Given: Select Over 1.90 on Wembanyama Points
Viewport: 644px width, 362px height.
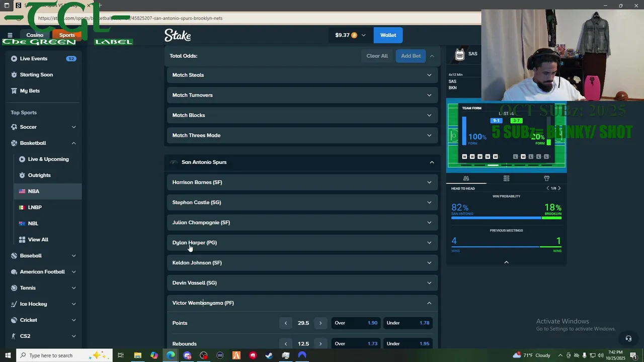Looking at the screenshot, I should pos(356,323).
